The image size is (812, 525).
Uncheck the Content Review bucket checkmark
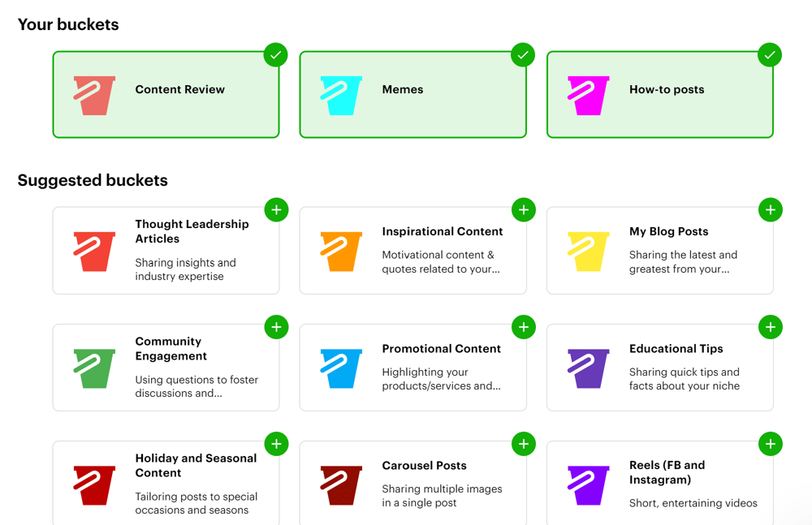tap(275, 54)
